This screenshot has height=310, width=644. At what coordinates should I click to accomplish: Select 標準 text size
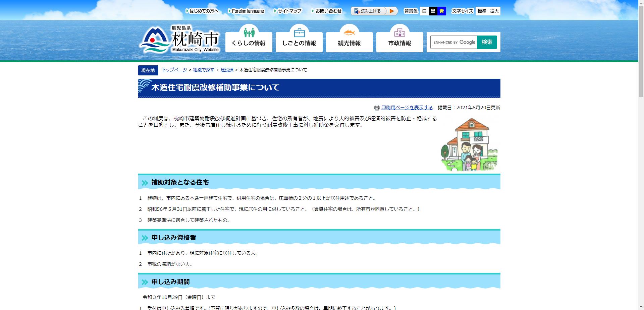point(482,11)
